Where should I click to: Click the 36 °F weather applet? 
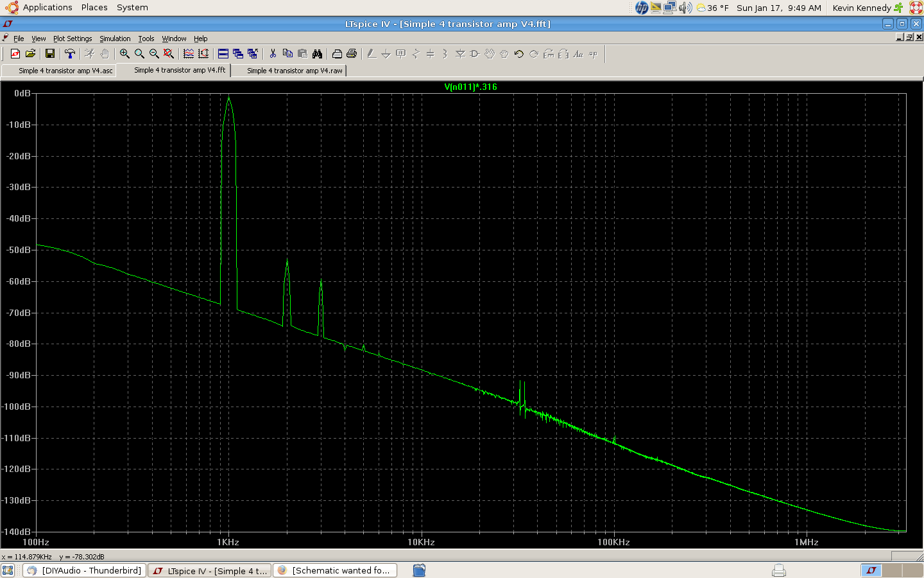(712, 8)
